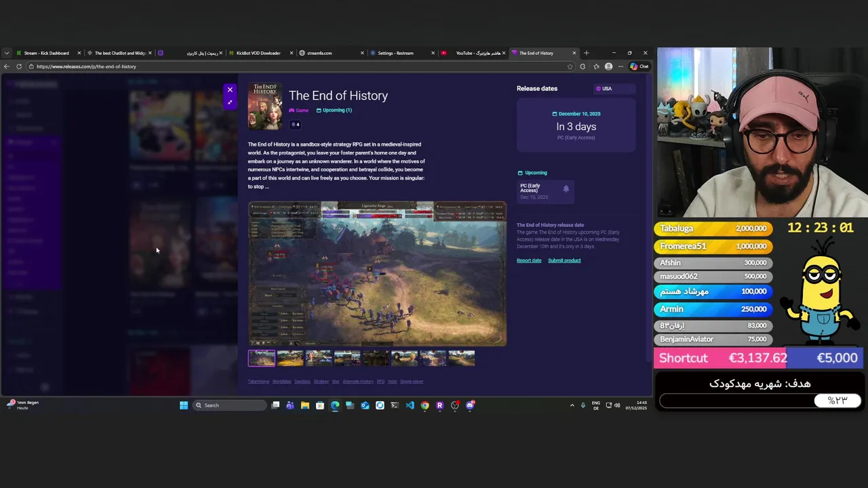Open the browser profile avatar
The image size is (868, 488).
608,66
